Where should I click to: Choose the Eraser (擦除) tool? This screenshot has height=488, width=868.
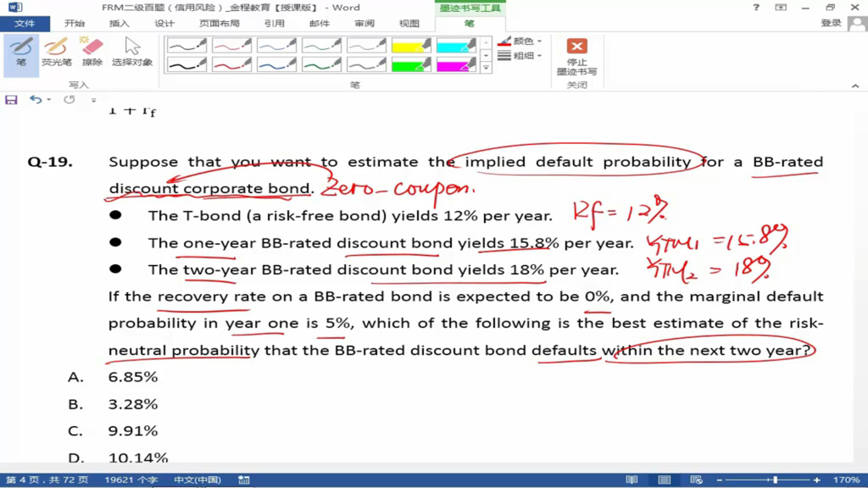(x=92, y=51)
